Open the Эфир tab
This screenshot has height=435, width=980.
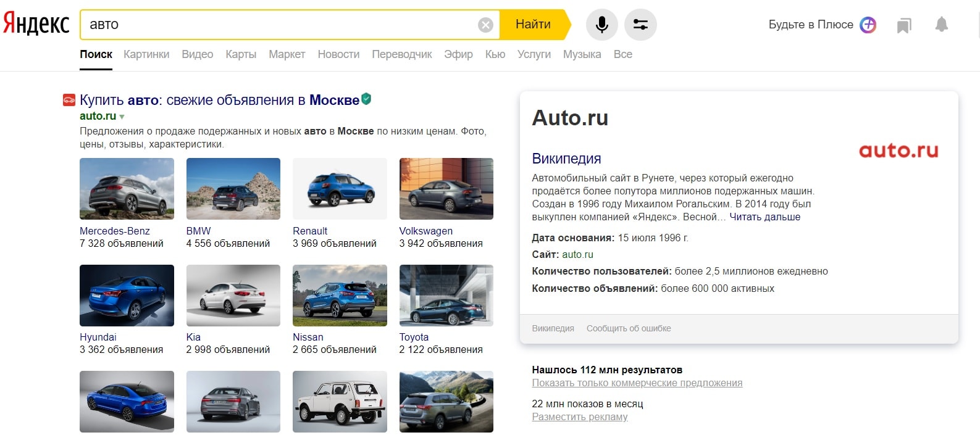coord(458,54)
